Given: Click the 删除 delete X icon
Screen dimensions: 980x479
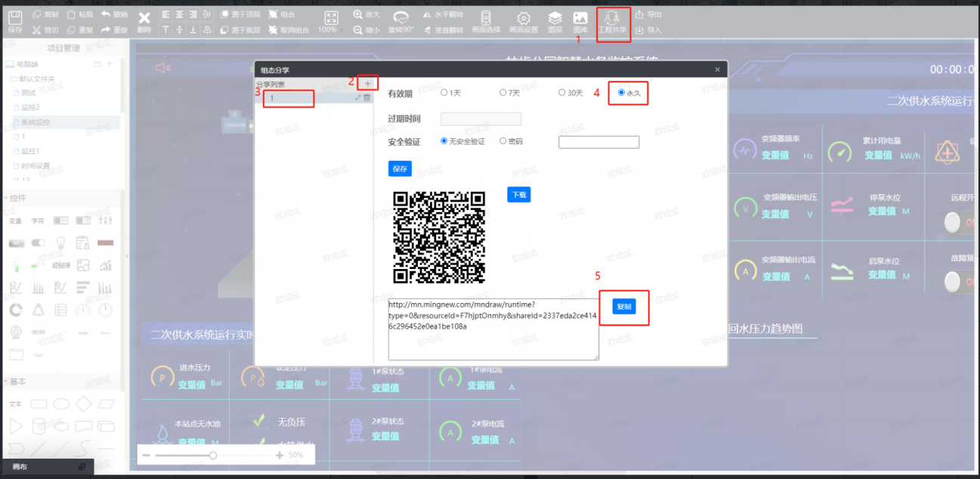Looking at the screenshot, I should (x=144, y=22).
